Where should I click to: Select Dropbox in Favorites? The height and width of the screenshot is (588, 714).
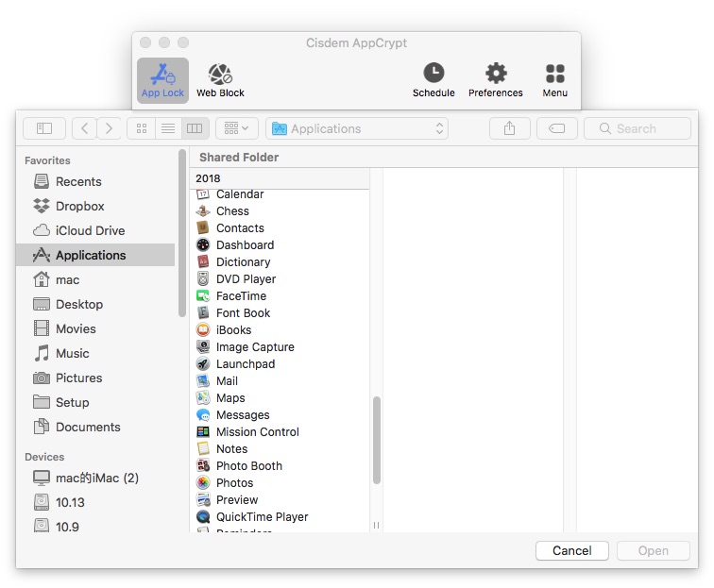tap(95, 206)
